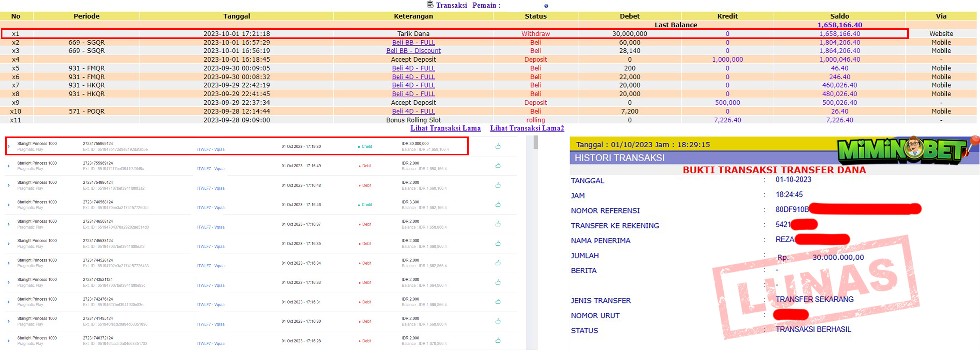Click the thumbs-up icon on the 17:16:31 row
Image resolution: width=980 pixels, height=350 pixels.
pos(498,302)
